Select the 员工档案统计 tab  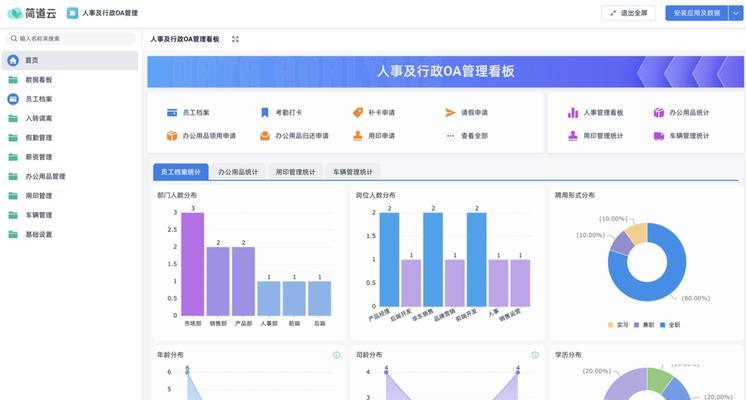click(x=181, y=172)
